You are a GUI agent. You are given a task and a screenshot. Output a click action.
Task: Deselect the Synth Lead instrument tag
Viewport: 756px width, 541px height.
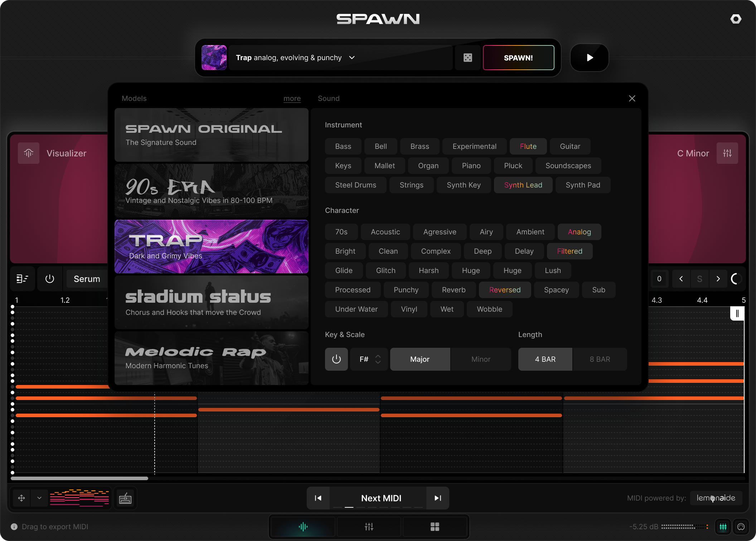523,185
